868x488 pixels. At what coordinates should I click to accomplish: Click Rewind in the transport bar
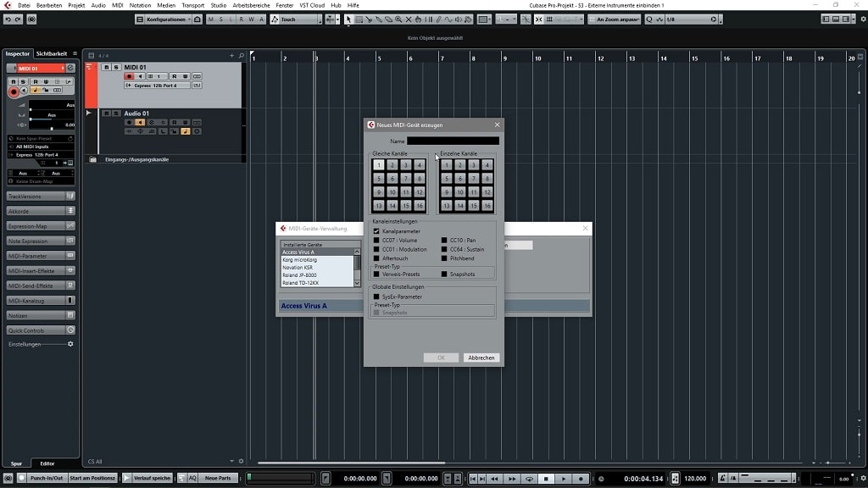coord(494,479)
